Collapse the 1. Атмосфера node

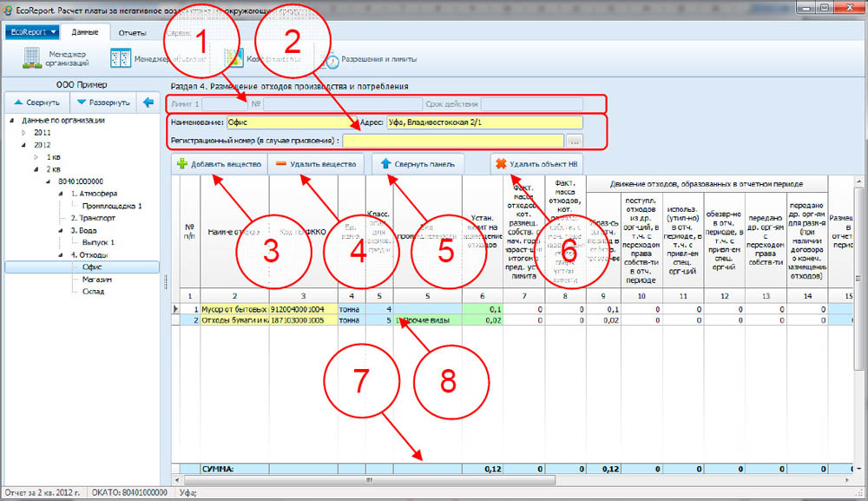point(61,194)
